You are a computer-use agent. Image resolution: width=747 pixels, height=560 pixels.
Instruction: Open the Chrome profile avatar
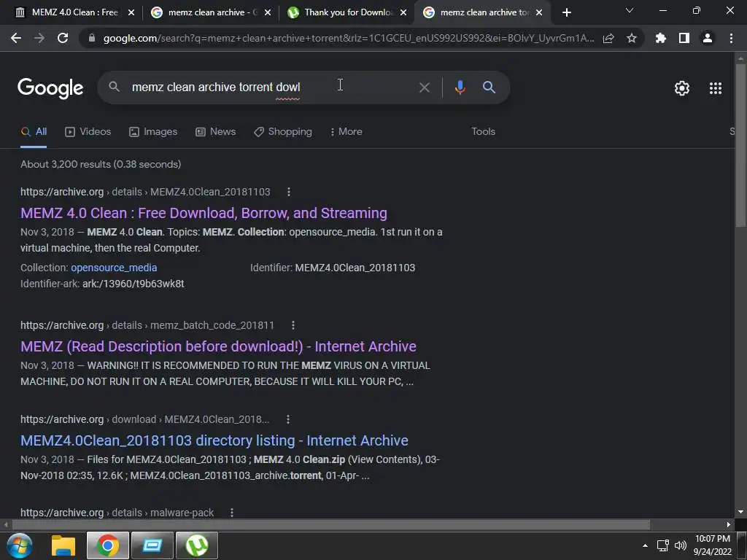click(708, 38)
